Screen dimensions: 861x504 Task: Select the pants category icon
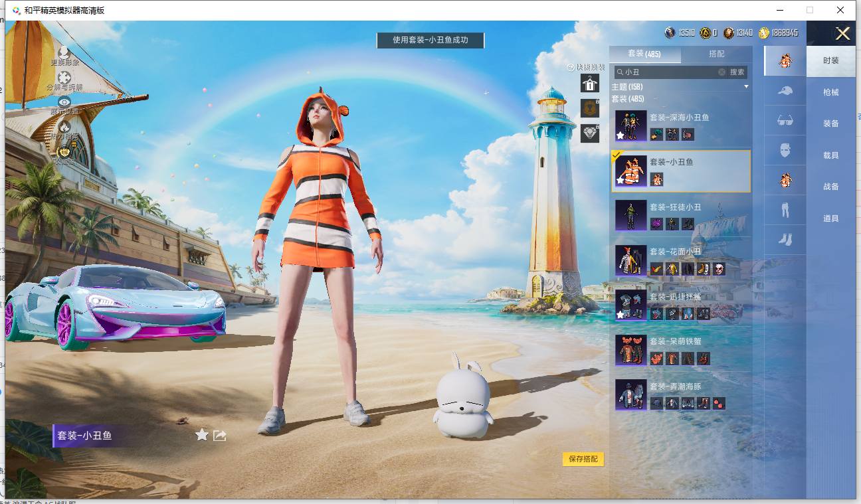click(785, 210)
